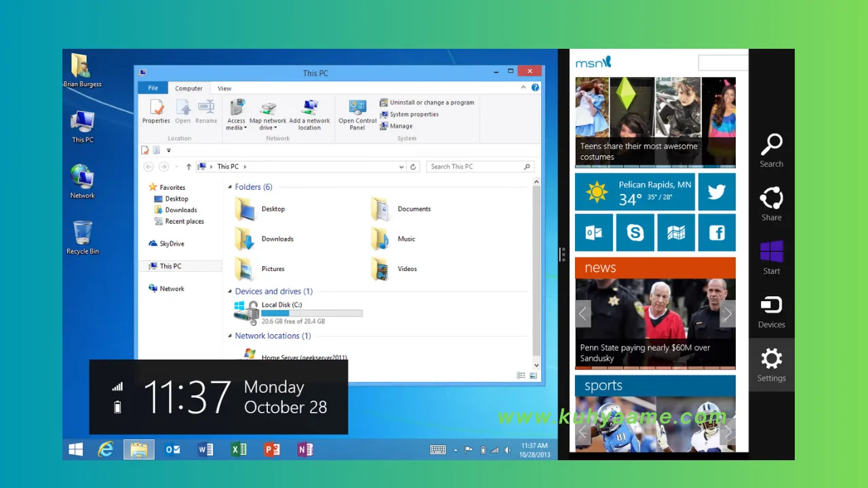Open the Share charm
Image resolution: width=868 pixels, height=488 pixels.
pyautogui.click(x=771, y=204)
